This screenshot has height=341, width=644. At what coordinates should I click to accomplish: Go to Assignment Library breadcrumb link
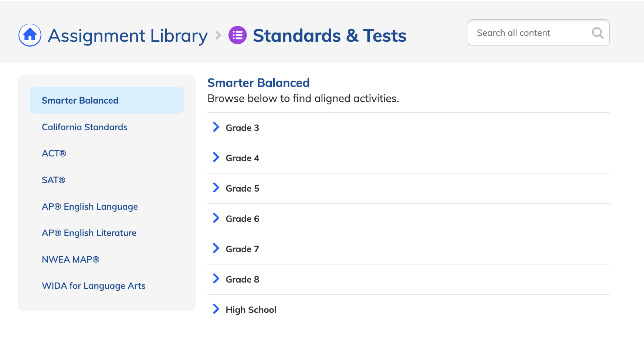coord(128,36)
